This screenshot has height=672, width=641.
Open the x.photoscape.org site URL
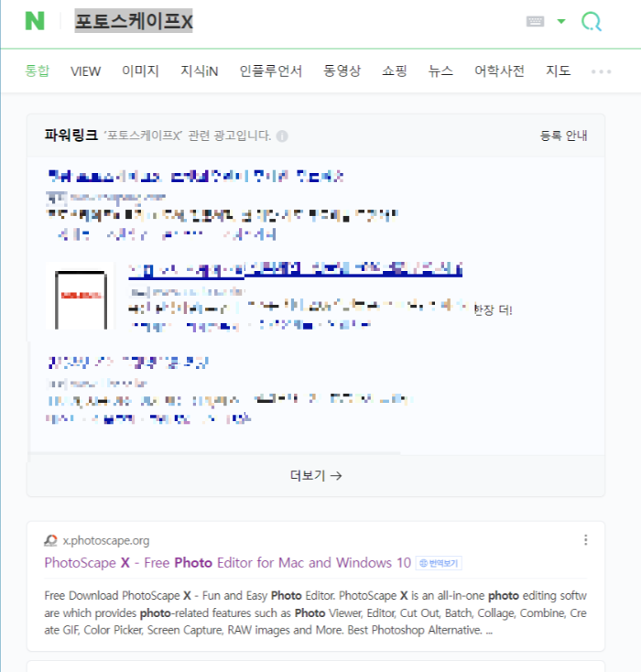click(106, 541)
